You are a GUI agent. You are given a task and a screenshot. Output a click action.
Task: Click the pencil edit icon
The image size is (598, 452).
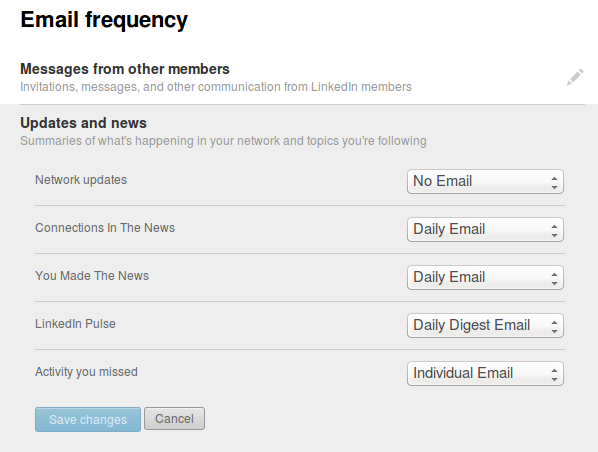[575, 77]
